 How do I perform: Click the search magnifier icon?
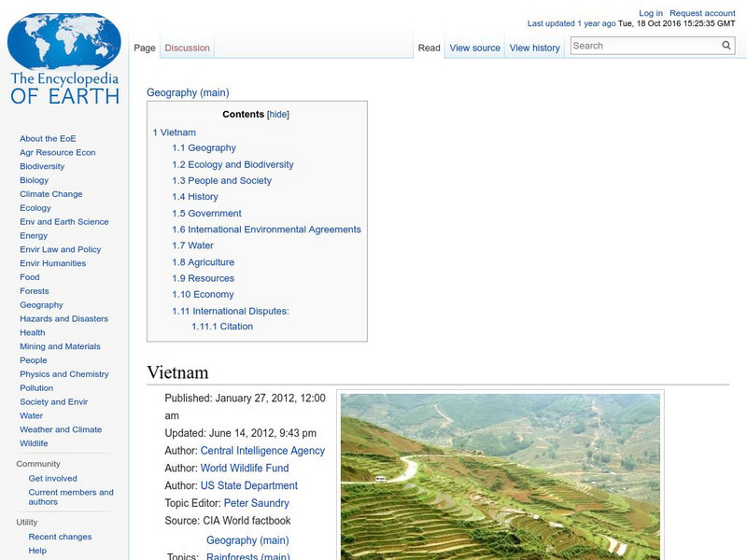[726, 44]
